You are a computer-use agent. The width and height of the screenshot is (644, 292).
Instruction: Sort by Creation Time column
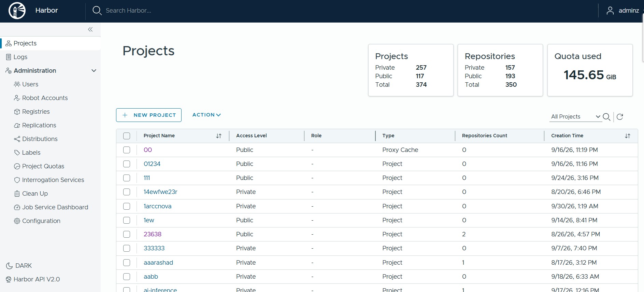click(x=627, y=136)
